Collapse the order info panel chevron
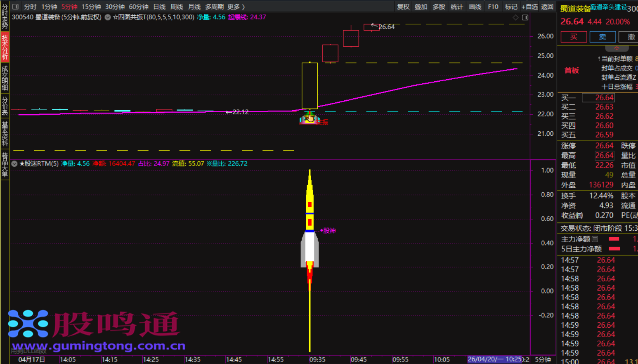This screenshot has height=364, width=638. (x=617, y=48)
